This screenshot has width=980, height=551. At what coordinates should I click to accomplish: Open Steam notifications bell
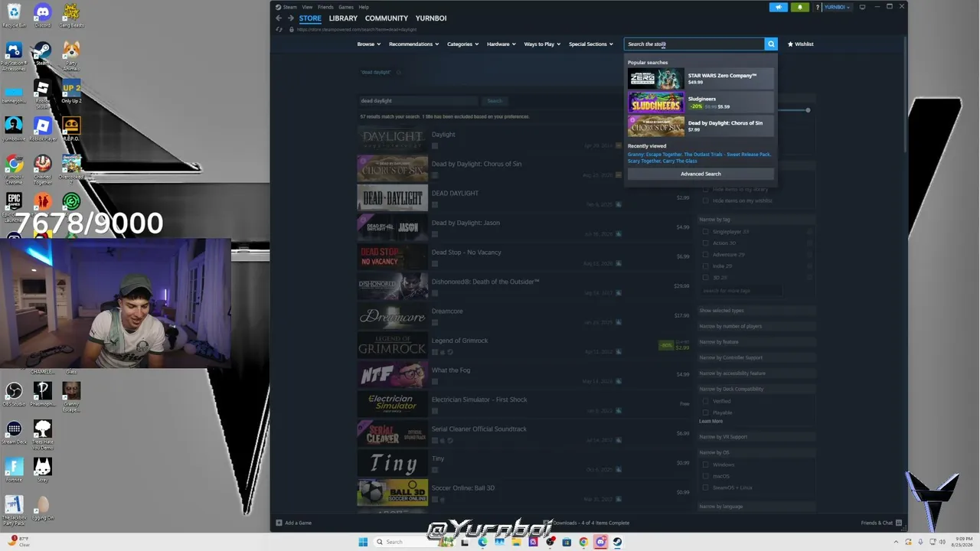[x=799, y=7]
